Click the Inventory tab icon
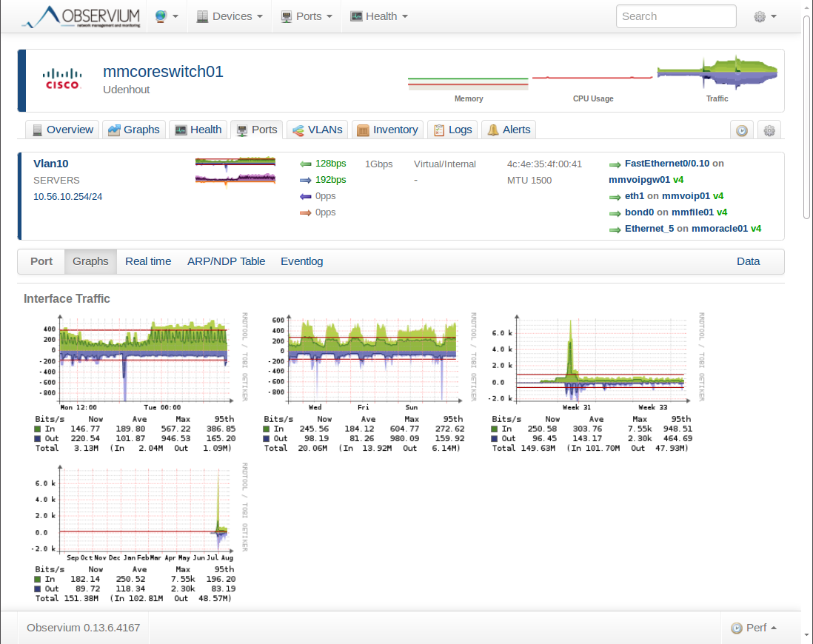813x644 pixels. (x=363, y=130)
